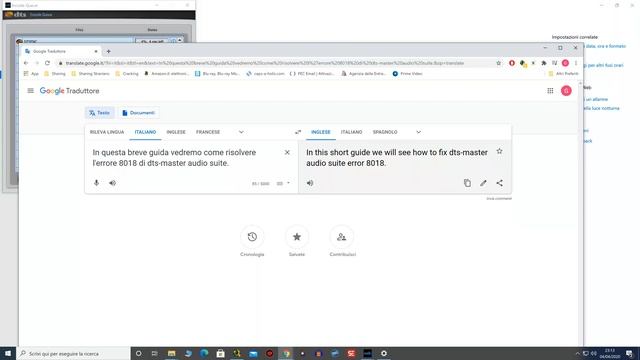Expand more target languages chevron
The width and height of the screenshot is (640, 360).
(418, 132)
